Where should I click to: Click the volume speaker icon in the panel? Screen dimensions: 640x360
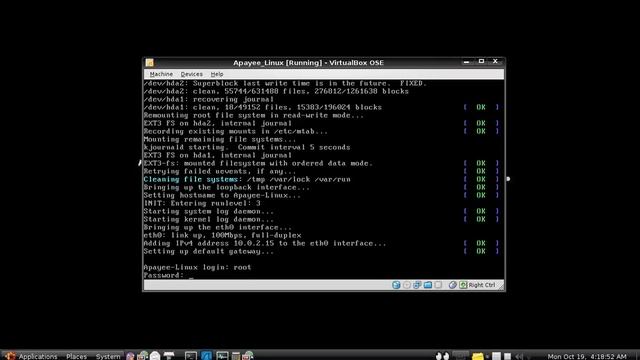[519, 356]
